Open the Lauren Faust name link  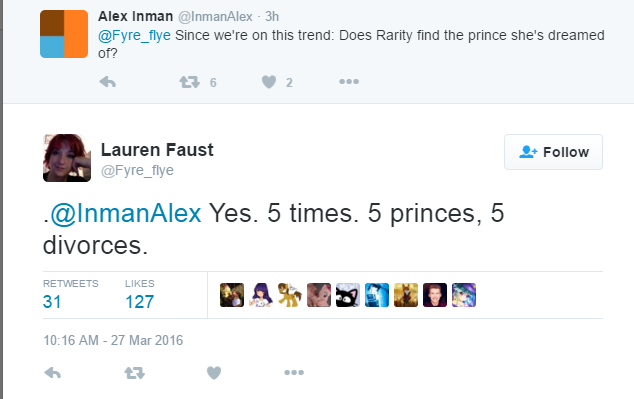coord(157,150)
